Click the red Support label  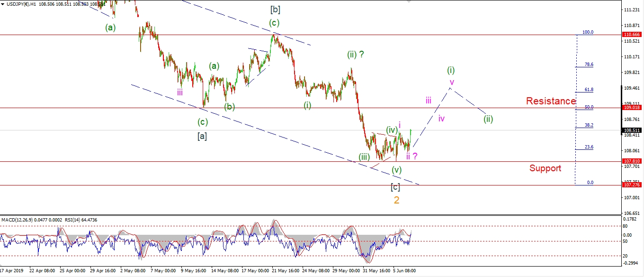pyautogui.click(x=545, y=168)
